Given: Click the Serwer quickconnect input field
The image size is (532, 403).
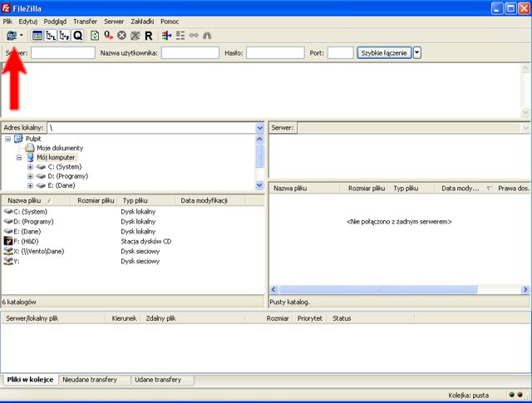Looking at the screenshot, I should click(63, 53).
